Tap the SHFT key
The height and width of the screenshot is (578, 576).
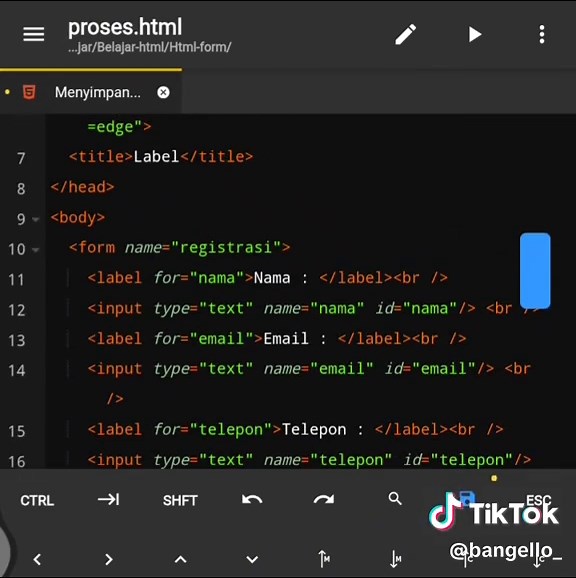coord(180,501)
